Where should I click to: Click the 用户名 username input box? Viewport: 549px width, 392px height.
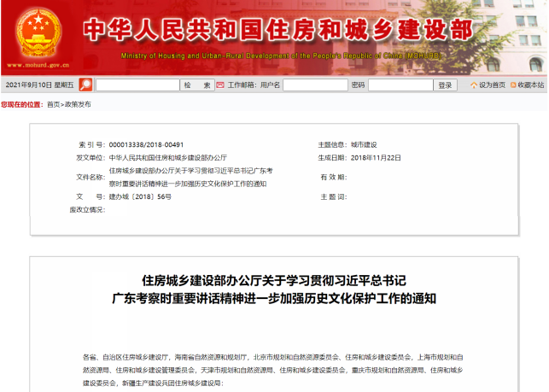pos(314,85)
